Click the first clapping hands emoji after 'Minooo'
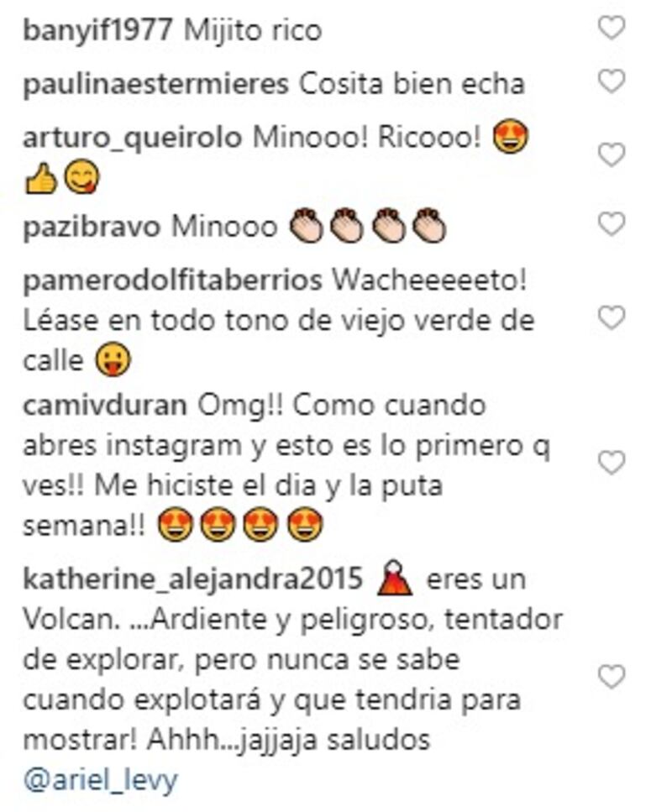Viewport: 672px width, 812px height. pyautogui.click(x=307, y=226)
